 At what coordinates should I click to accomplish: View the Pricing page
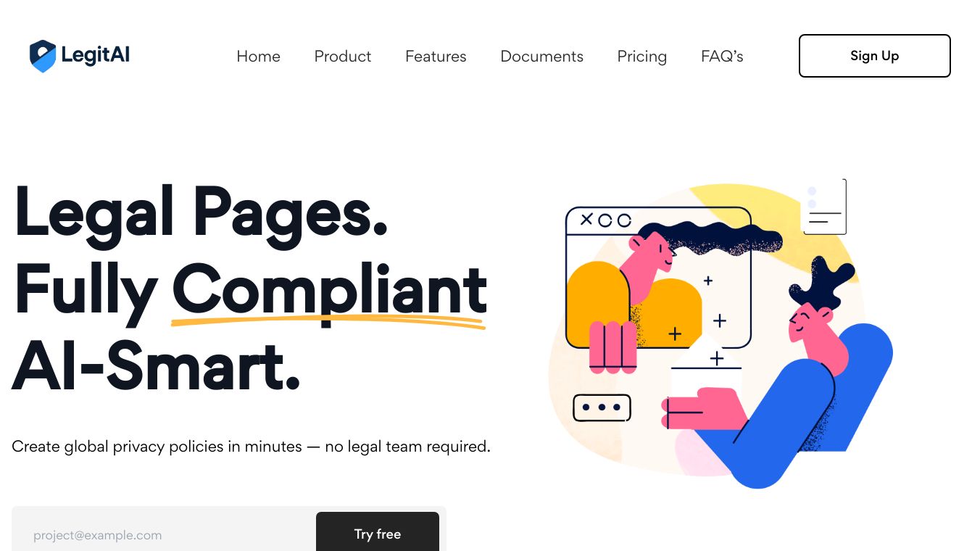tap(641, 57)
